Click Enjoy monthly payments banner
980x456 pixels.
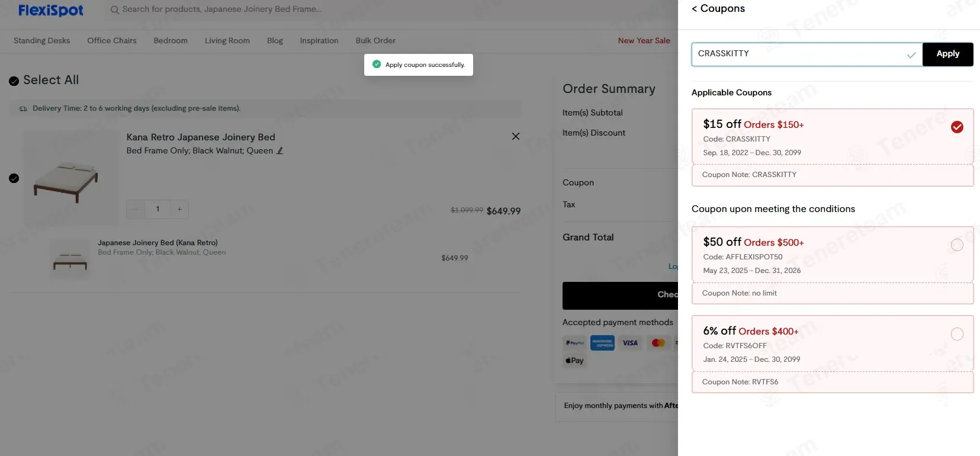(x=616, y=406)
